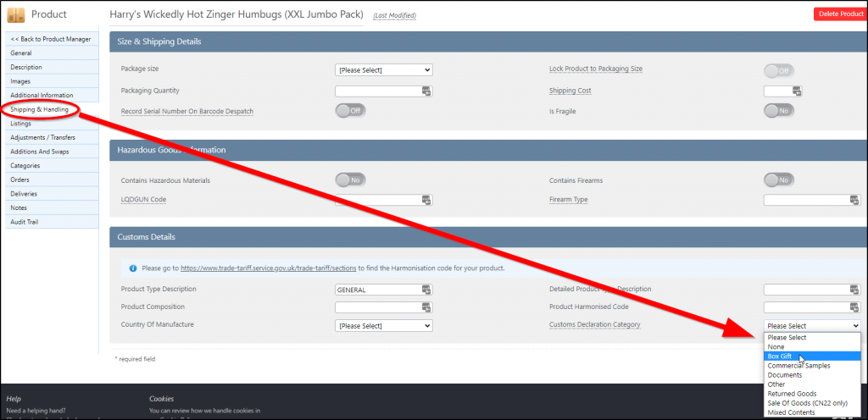
Task: Choose 'Returned Goods' customs category
Action: [x=812, y=394]
